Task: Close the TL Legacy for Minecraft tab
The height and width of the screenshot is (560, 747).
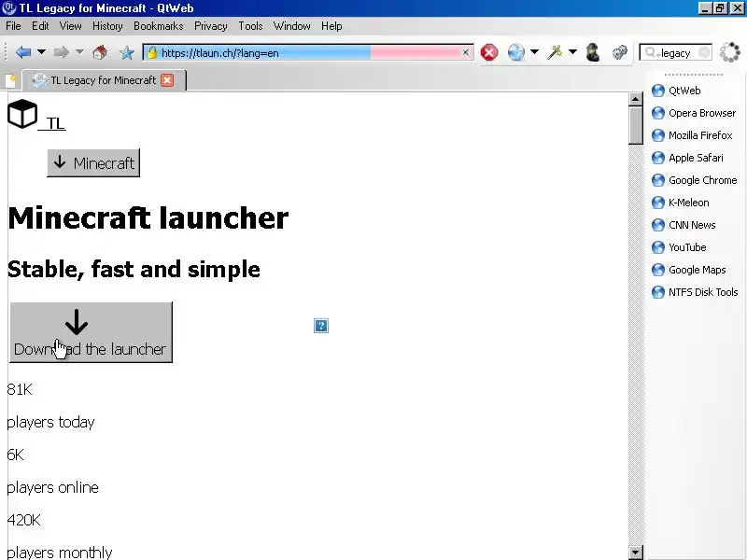Action: [167, 80]
